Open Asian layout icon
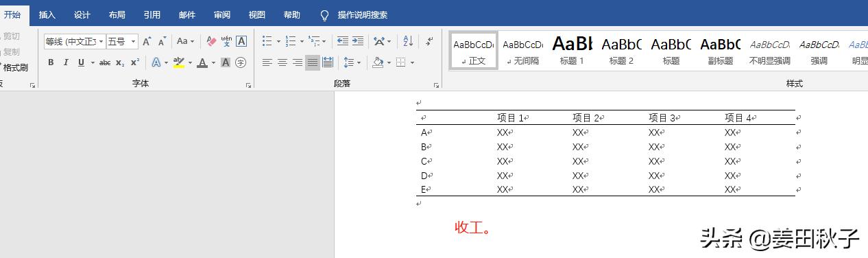Image resolution: width=868 pixels, height=258 pixels. 379,41
